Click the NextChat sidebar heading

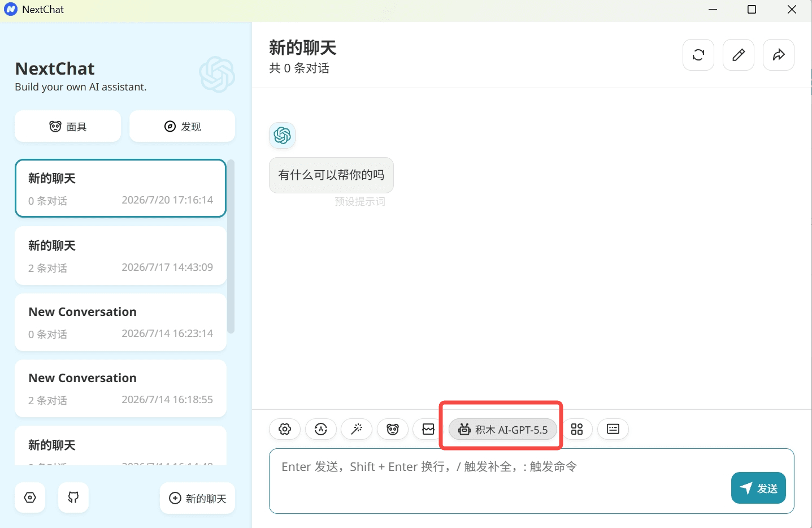pos(55,68)
